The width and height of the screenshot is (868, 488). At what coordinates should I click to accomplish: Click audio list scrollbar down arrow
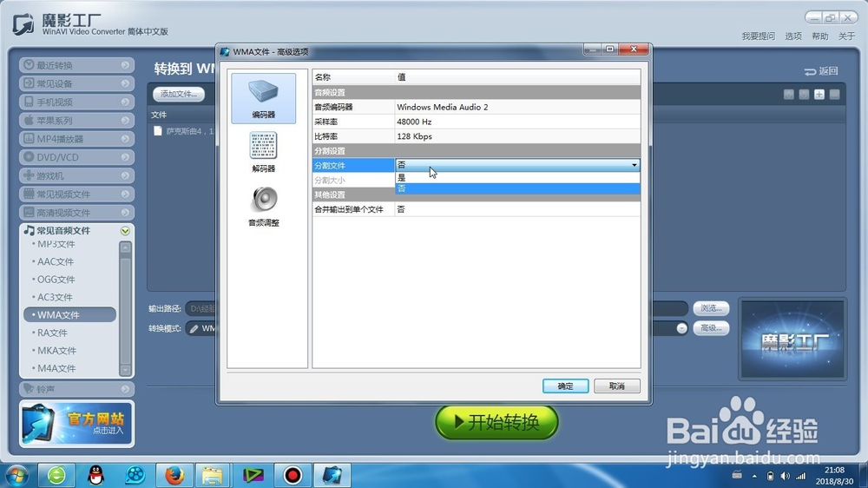(x=126, y=369)
